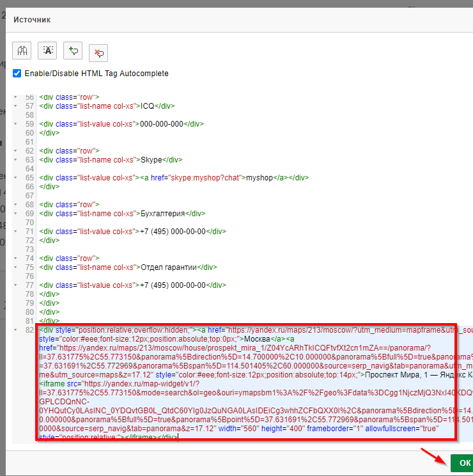Screen dimensions: 473x476
Task: Fold the iframe div at line 82
Action: pyautogui.click(x=15, y=329)
